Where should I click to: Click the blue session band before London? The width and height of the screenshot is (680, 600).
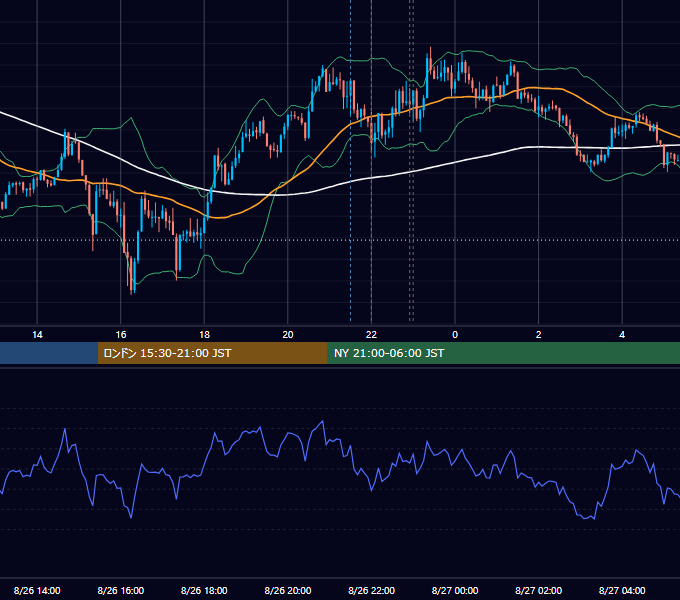pos(49,353)
